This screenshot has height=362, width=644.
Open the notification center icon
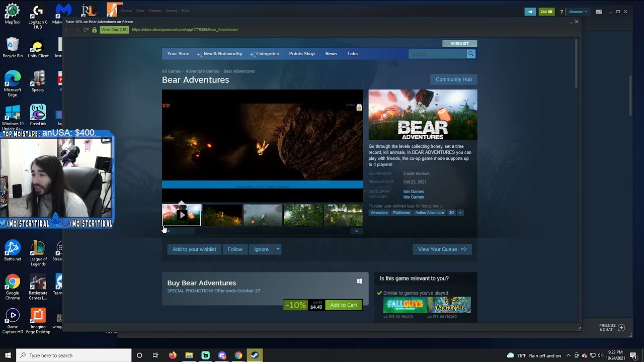click(633, 355)
